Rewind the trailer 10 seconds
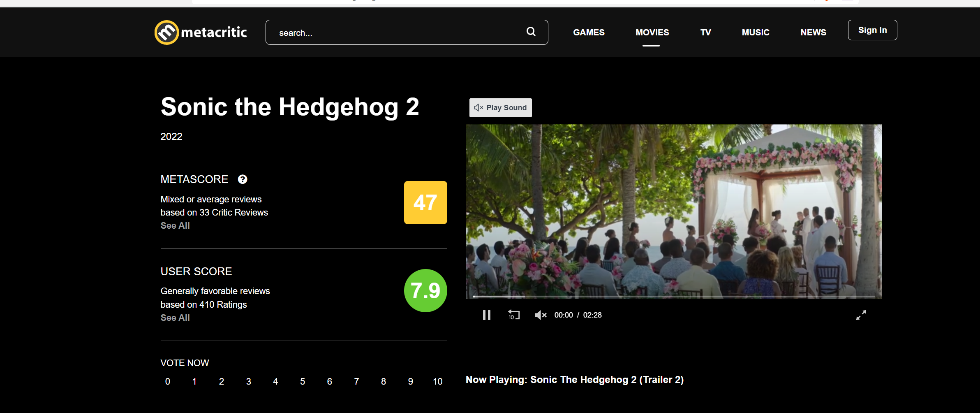Screen dimensions: 980x413 click(x=514, y=315)
